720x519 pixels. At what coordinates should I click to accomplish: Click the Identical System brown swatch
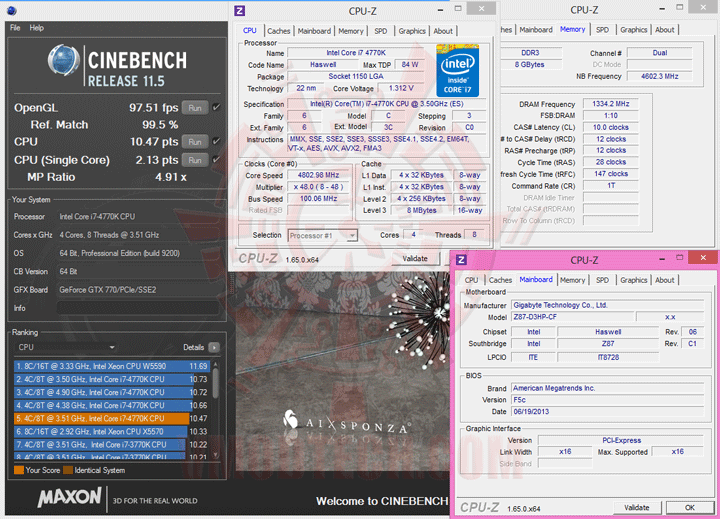(x=68, y=470)
